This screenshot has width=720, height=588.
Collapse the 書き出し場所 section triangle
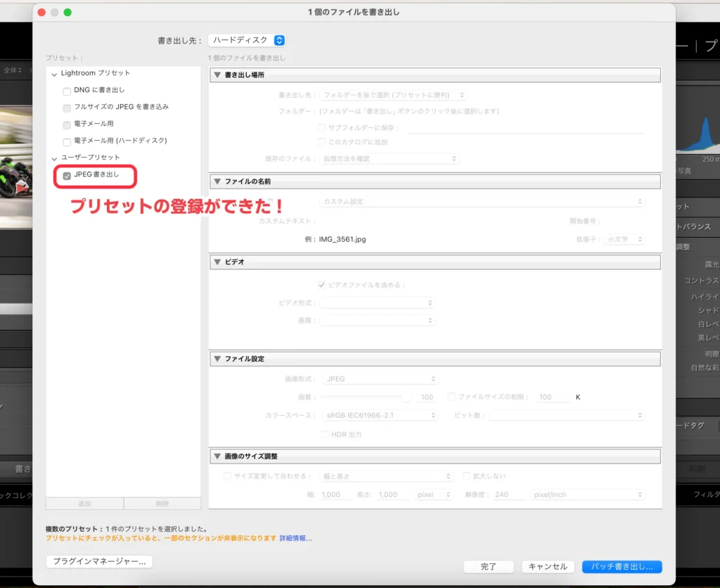(x=217, y=75)
